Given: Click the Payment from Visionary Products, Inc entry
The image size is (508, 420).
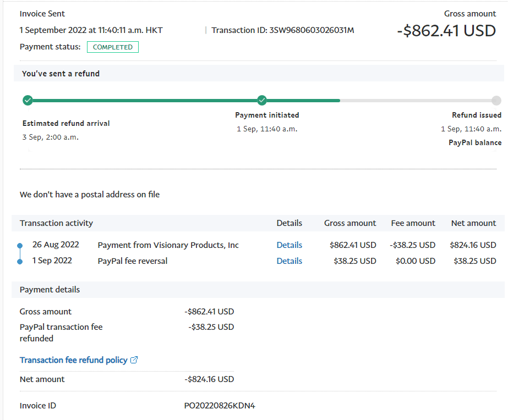Looking at the screenshot, I should click(x=168, y=245).
